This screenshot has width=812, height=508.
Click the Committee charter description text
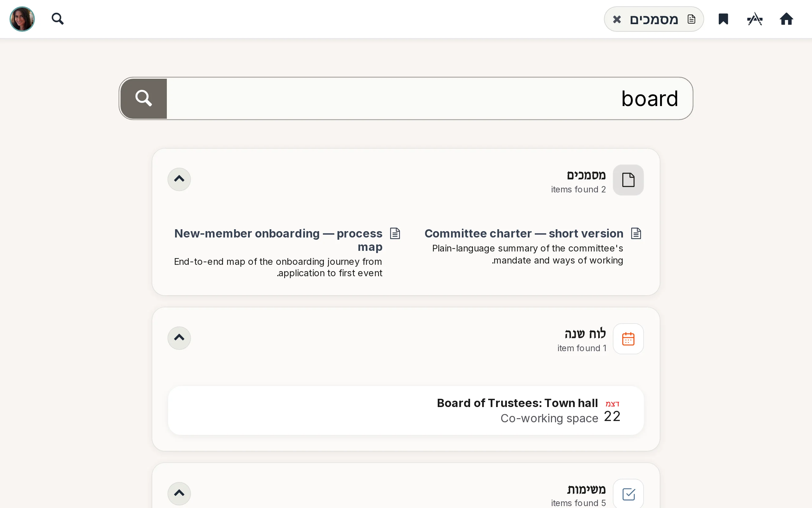[527, 254]
